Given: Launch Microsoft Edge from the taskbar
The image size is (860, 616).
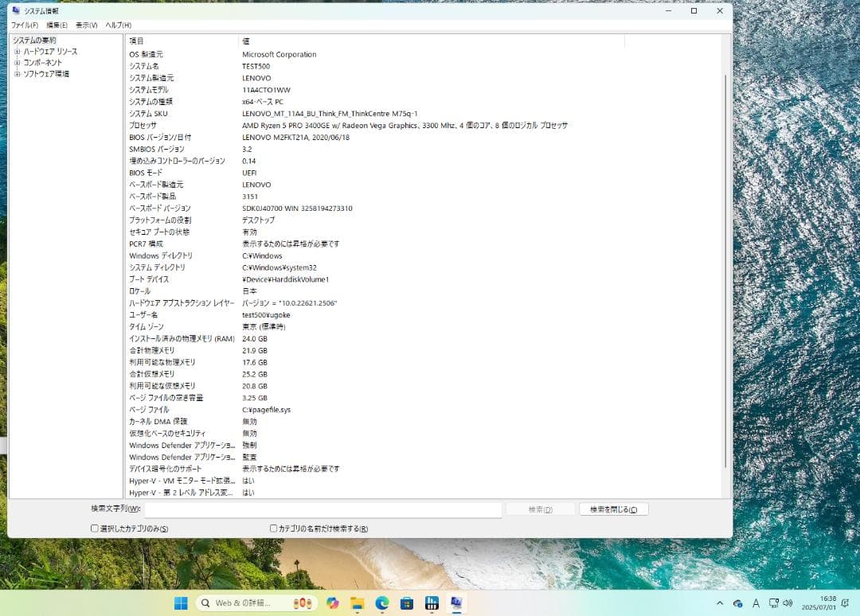Looking at the screenshot, I should click(x=381, y=603).
